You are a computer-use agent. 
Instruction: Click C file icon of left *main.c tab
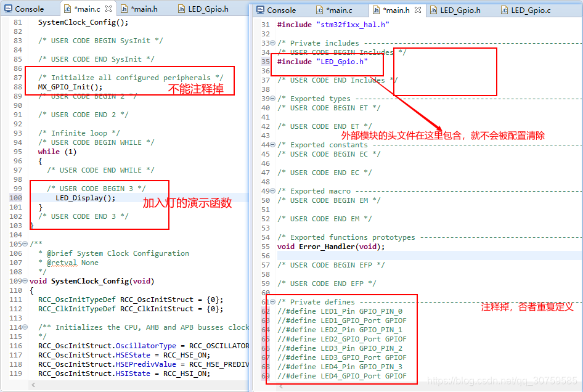[67, 9]
